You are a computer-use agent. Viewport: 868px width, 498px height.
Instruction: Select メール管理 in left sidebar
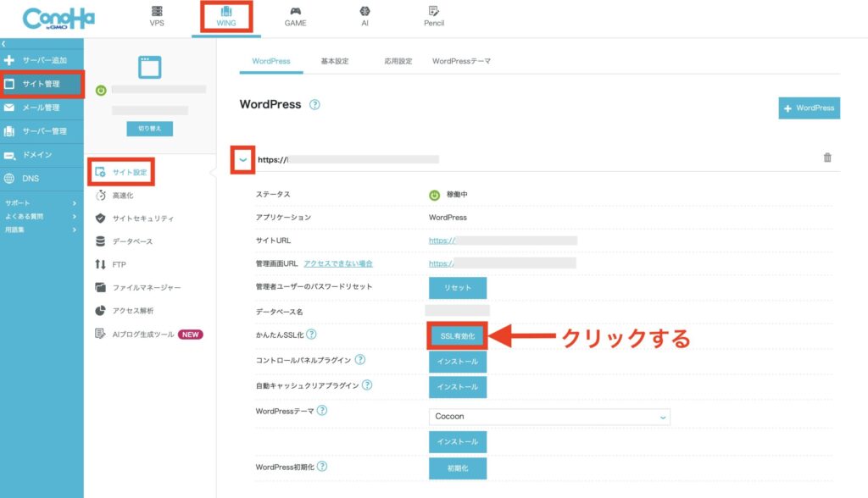click(x=41, y=108)
